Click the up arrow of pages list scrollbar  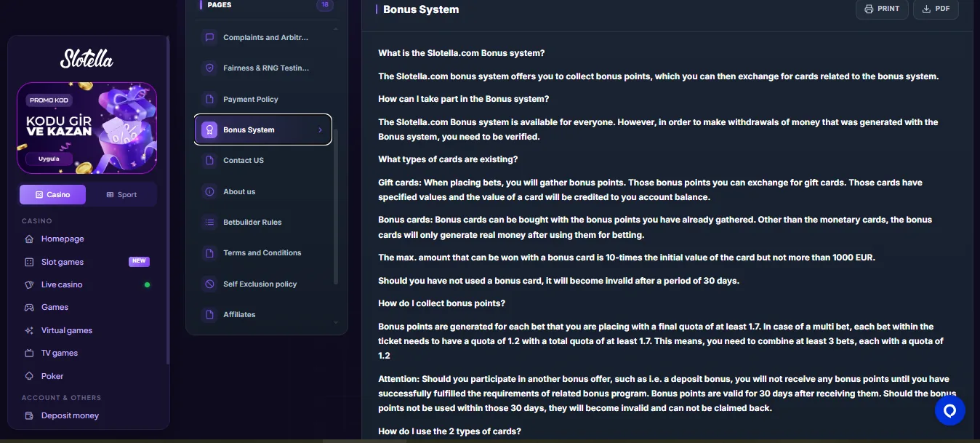336,29
